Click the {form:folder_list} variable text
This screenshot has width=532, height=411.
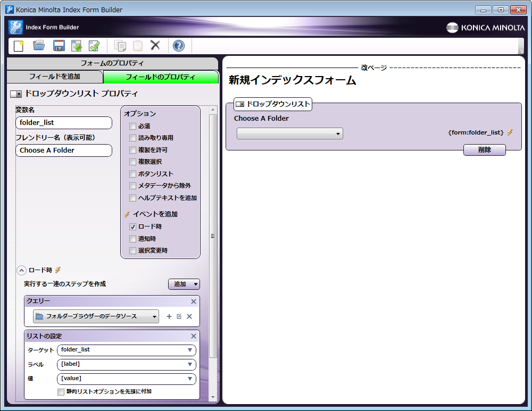(476, 132)
